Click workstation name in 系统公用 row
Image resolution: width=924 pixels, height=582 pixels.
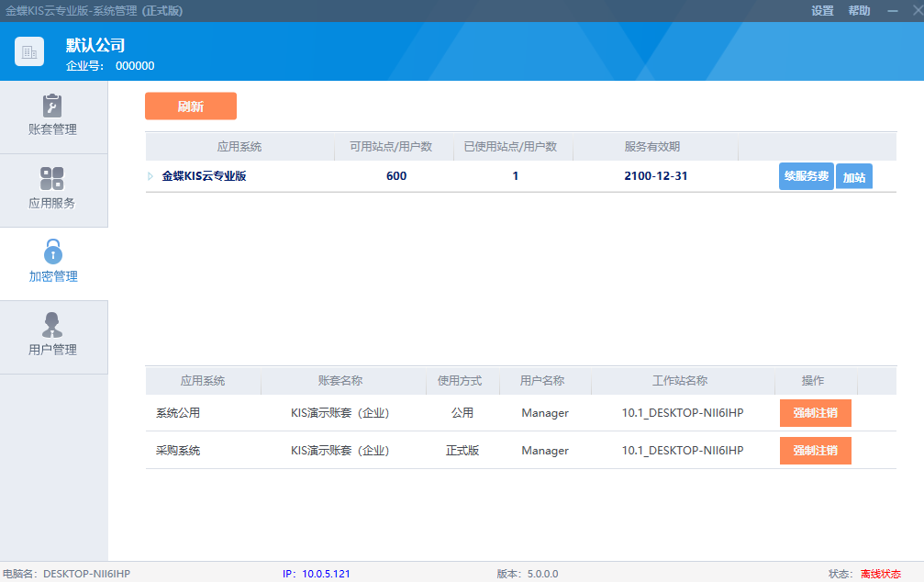(x=683, y=413)
